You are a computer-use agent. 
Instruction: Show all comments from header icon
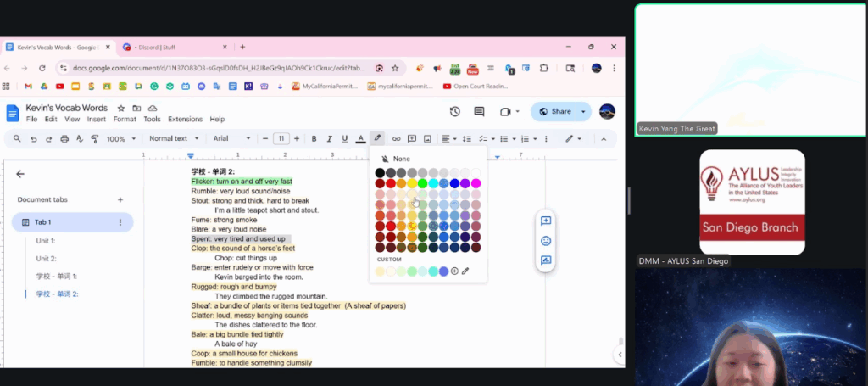click(x=479, y=111)
